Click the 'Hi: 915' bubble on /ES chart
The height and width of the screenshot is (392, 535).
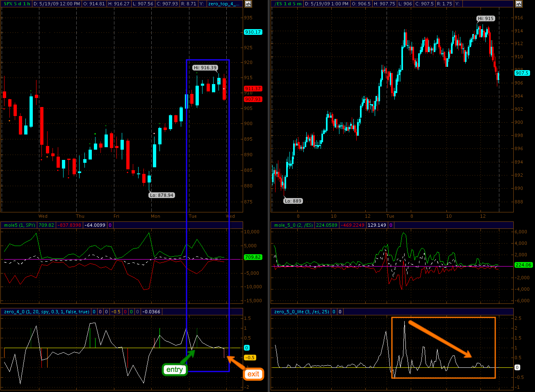tap(485, 18)
